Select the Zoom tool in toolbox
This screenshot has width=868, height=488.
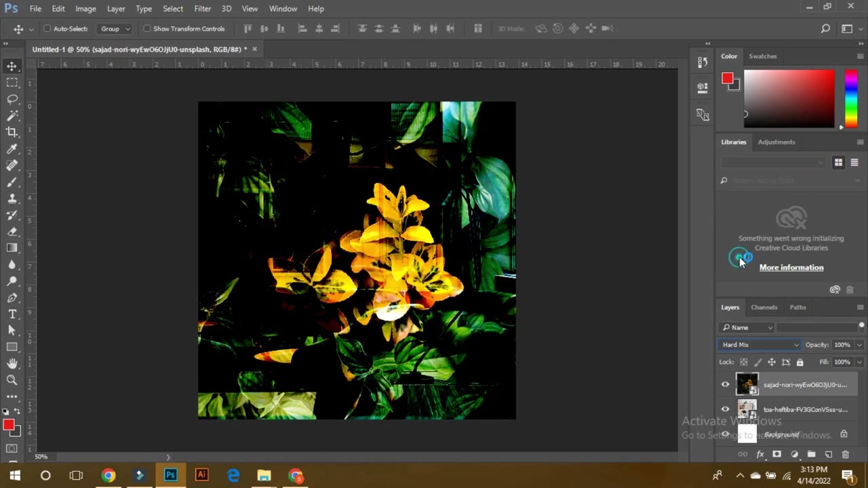point(12,380)
